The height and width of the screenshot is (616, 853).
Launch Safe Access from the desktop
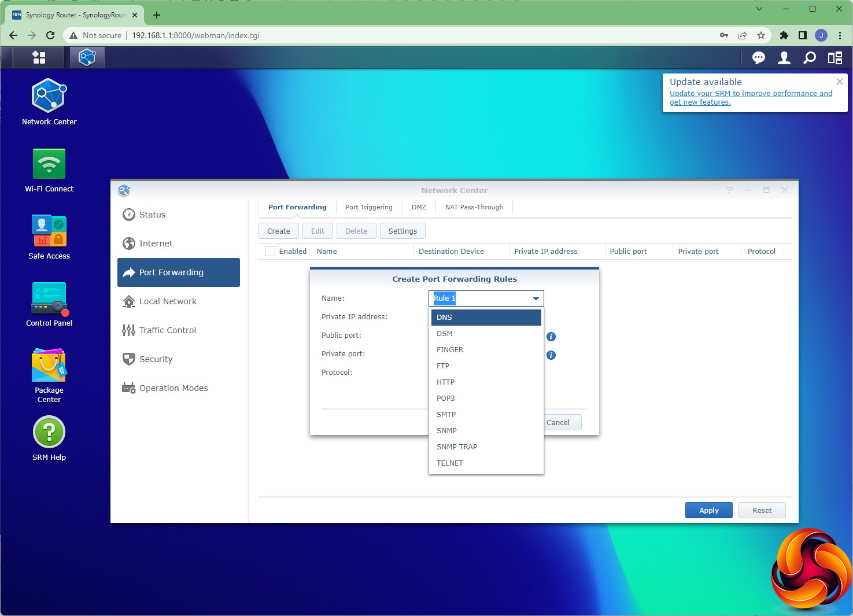click(49, 237)
